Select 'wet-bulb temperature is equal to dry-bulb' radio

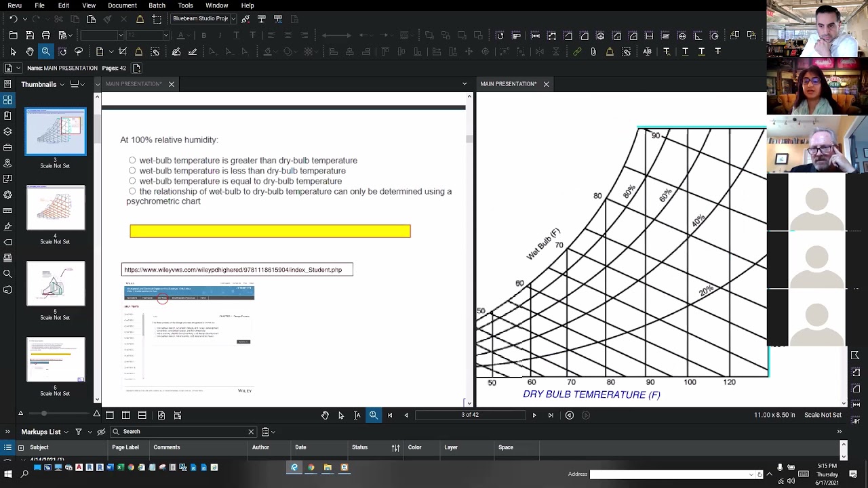[132, 181]
